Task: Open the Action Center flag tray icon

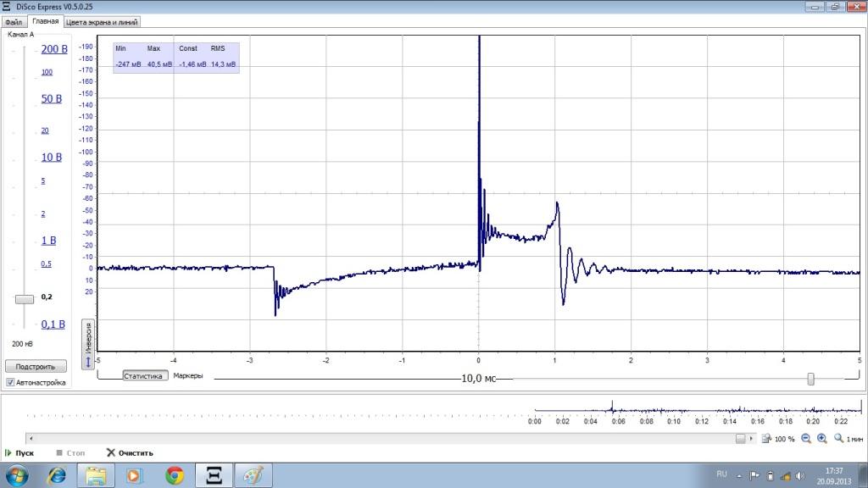Action: (x=754, y=476)
